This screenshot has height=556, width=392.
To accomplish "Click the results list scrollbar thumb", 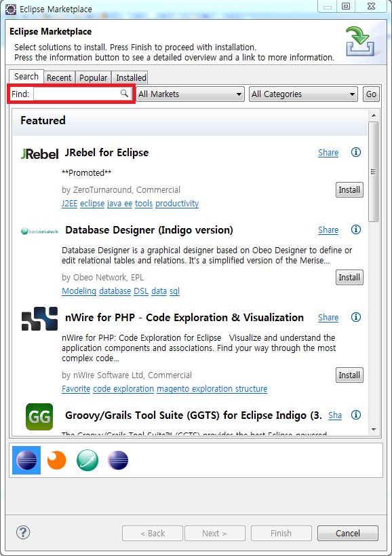I will [373, 172].
